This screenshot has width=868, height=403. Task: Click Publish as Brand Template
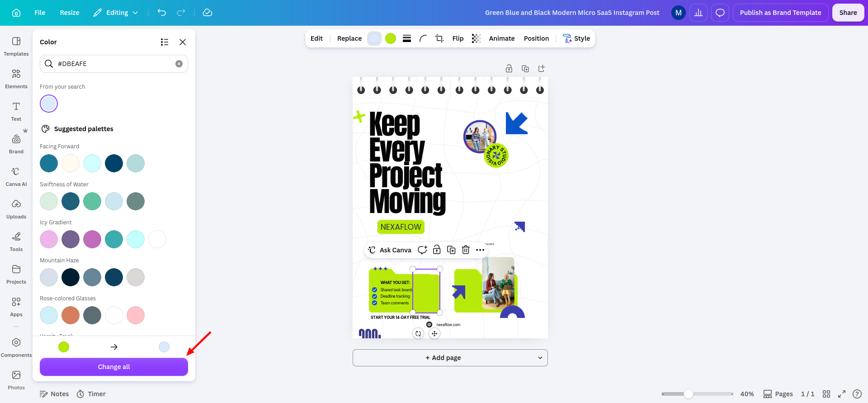click(x=781, y=13)
